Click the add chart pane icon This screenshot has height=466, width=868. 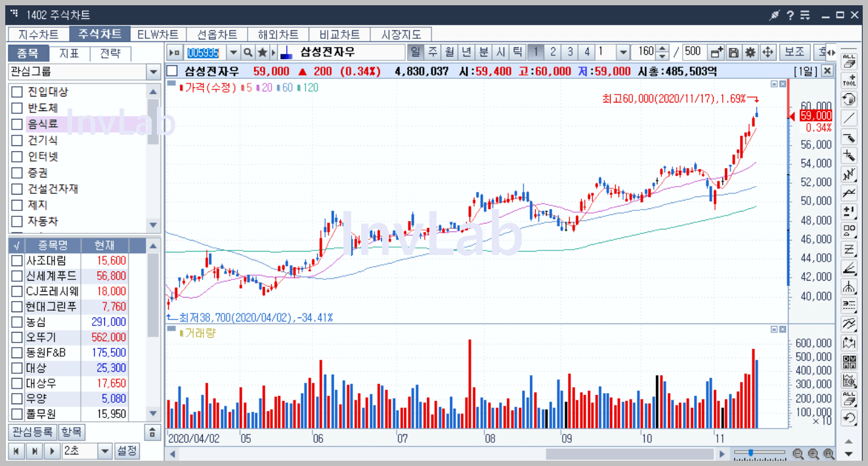coord(717,53)
